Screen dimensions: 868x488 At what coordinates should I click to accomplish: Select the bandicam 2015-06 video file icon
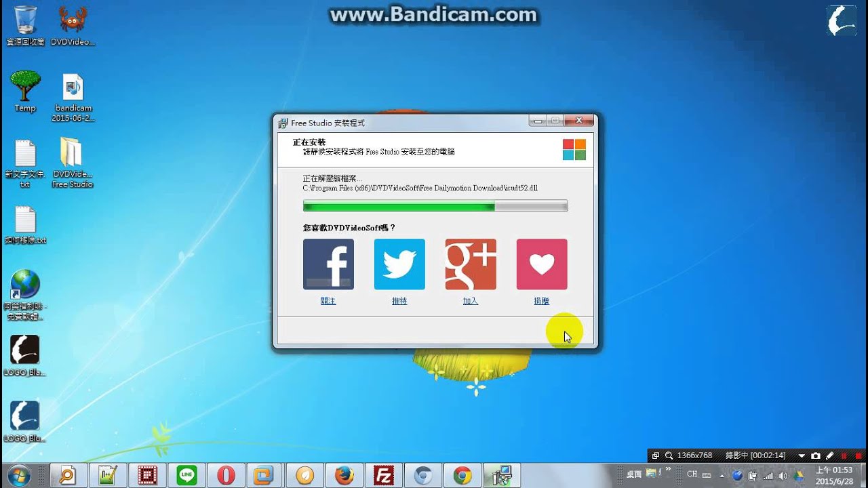(73, 97)
